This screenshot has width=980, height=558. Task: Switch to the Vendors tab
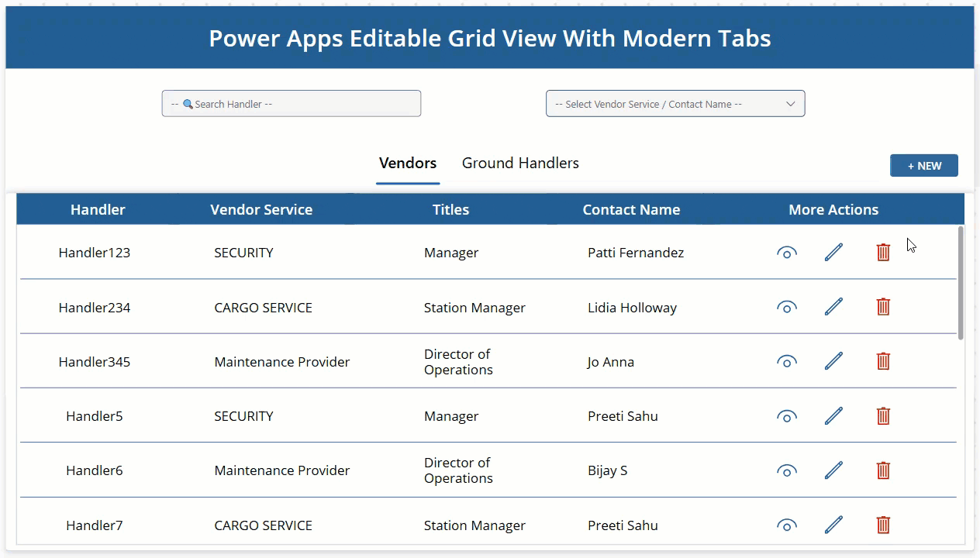[x=408, y=164]
